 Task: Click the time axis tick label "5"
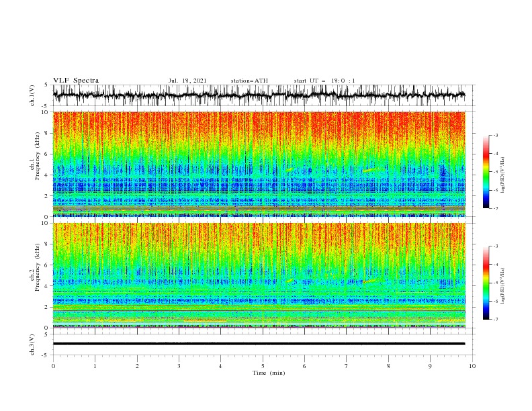[x=263, y=366]
